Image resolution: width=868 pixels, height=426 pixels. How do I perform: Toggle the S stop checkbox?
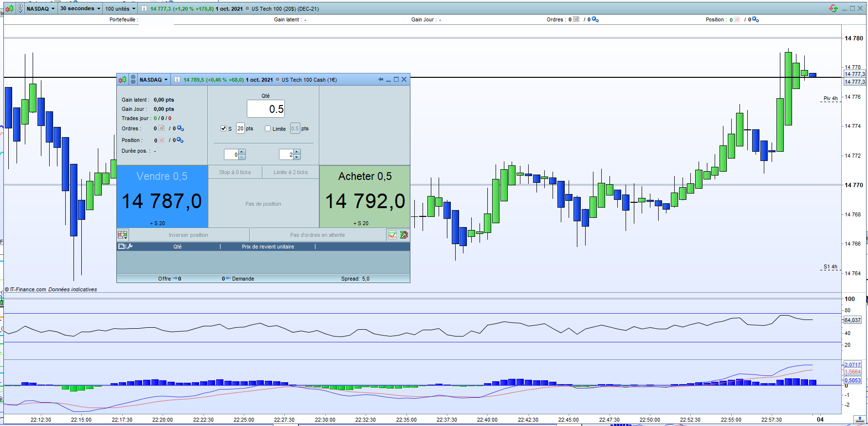(223, 128)
